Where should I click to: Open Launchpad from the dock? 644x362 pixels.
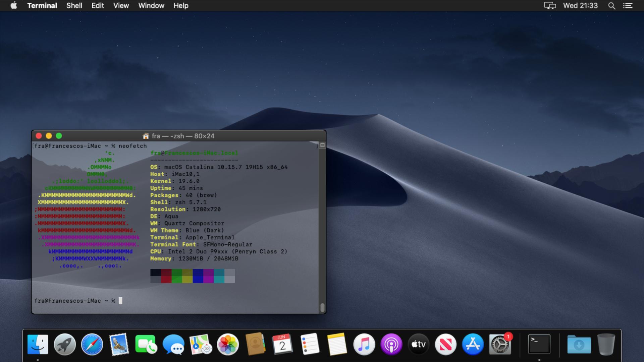65,344
